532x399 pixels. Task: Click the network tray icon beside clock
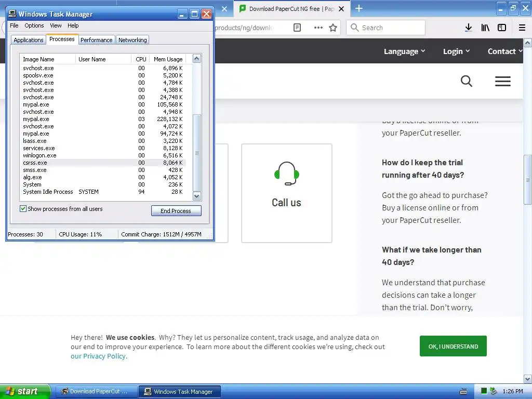coord(494,391)
